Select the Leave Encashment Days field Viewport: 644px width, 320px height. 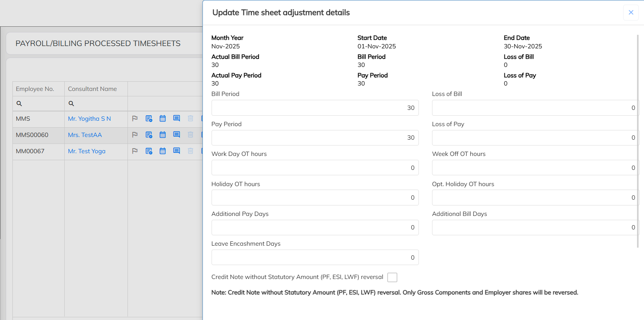click(x=315, y=258)
